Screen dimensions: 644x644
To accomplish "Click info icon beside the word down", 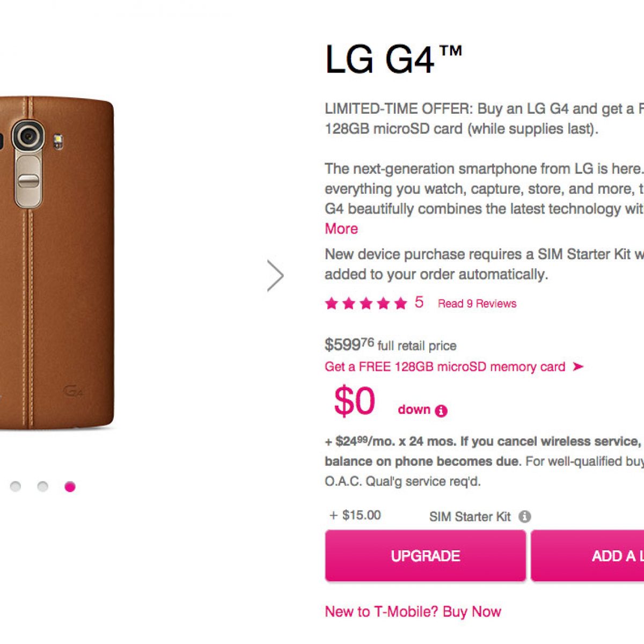I will click(441, 411).
